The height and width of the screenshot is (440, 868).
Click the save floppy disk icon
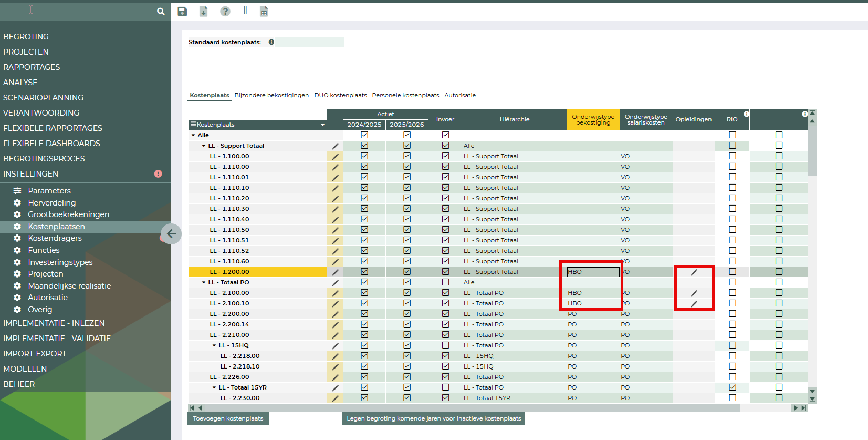click(182, 12)
